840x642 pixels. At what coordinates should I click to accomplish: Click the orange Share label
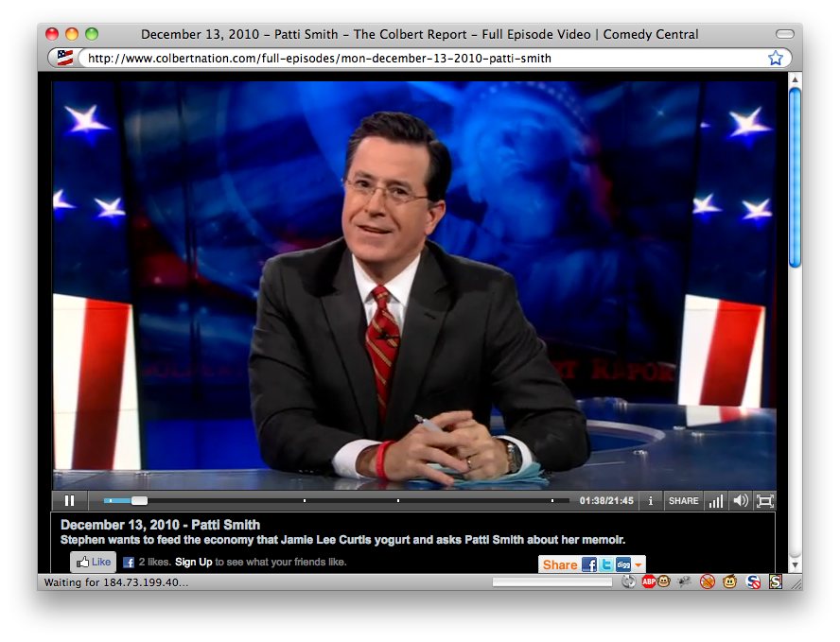click(x=560, y=564)
